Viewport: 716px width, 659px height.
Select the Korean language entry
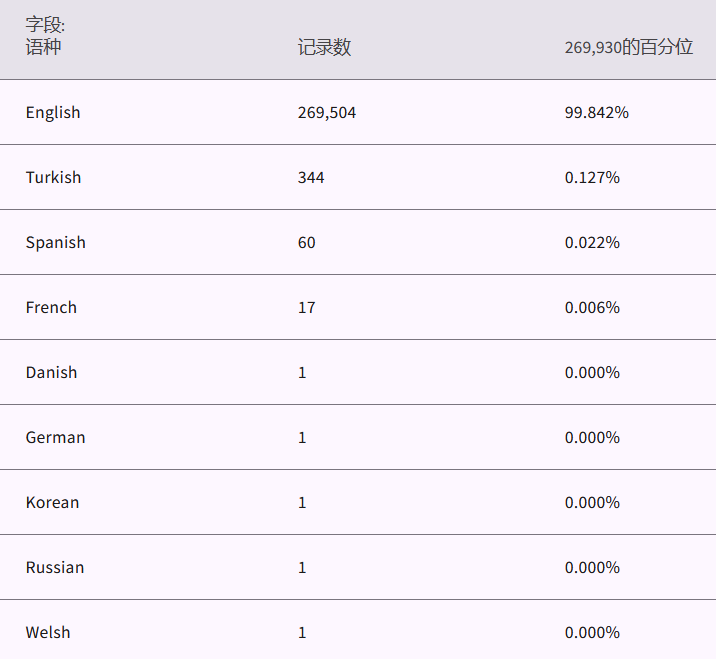coord(52,503)
